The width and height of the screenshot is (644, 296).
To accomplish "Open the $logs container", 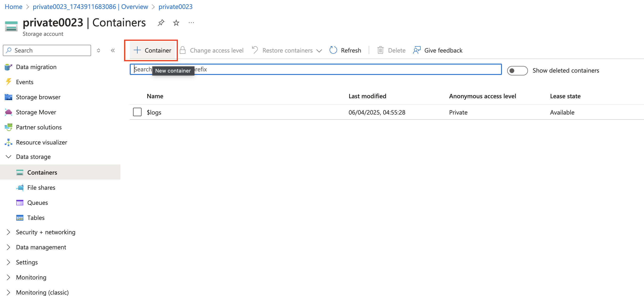I will point(154,112).
